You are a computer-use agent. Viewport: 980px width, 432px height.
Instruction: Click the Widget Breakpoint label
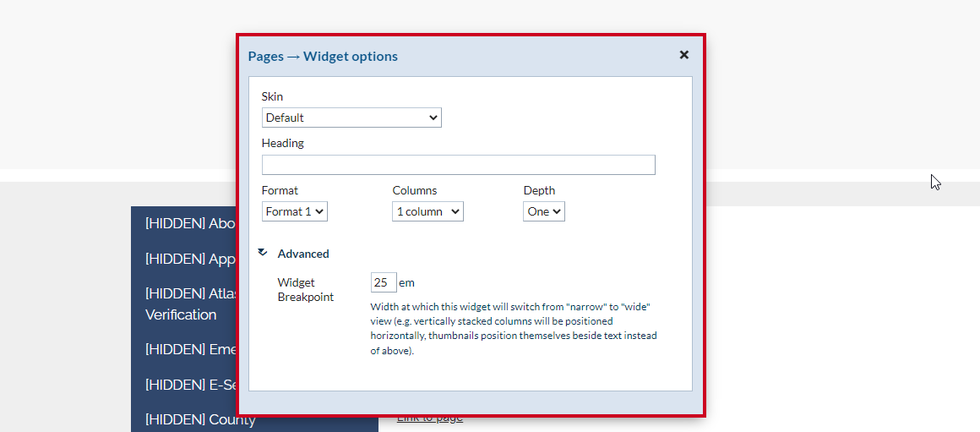tap(305, 289)
